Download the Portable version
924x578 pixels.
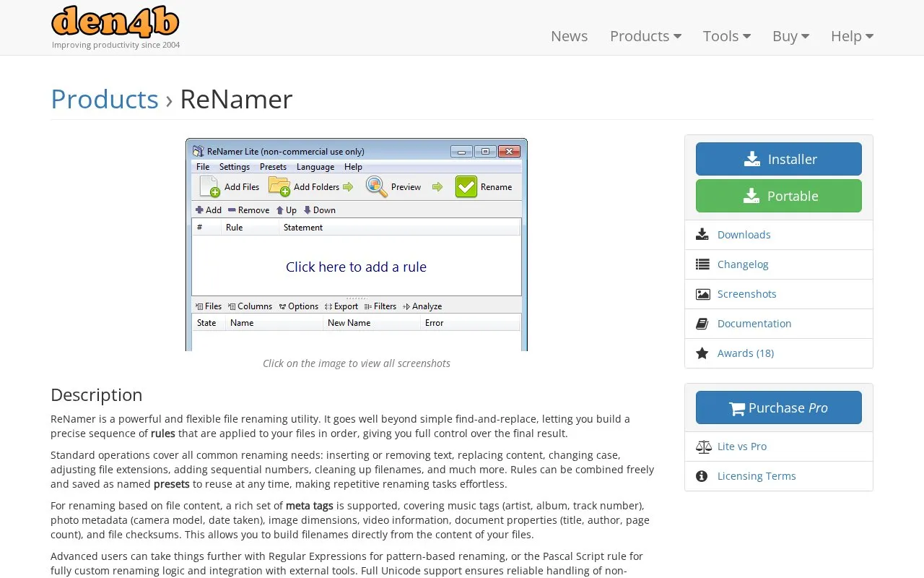coord(779,196)
